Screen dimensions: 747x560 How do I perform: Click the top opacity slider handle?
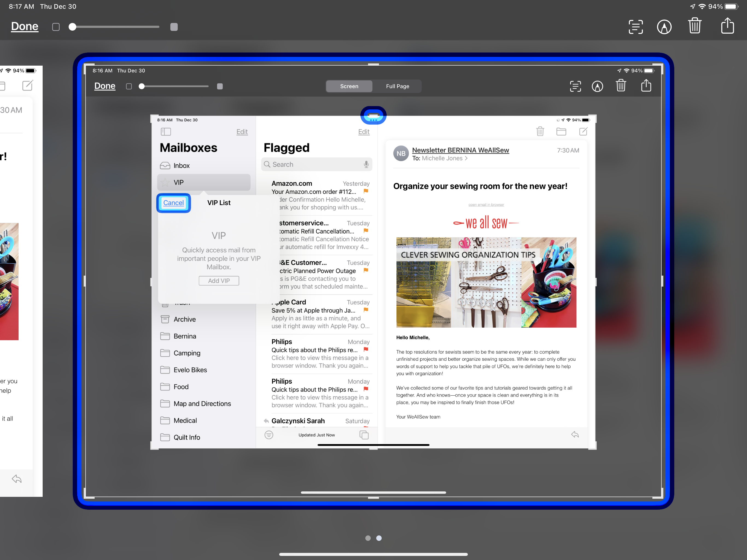click(72, 27)
